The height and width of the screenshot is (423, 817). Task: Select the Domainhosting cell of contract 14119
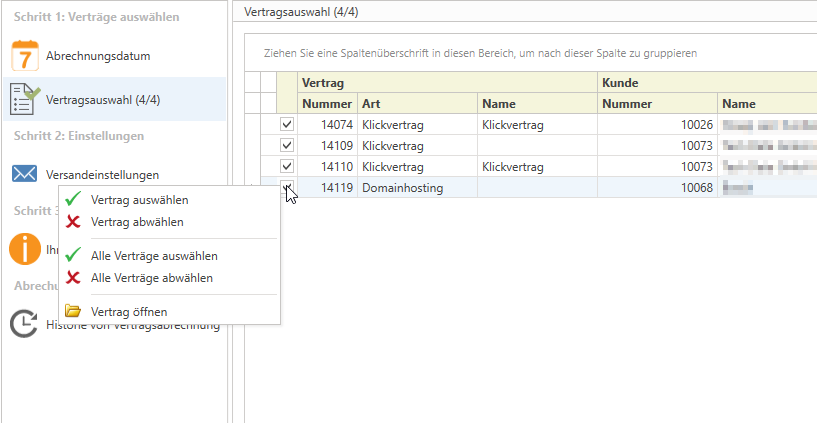pyautogui.click(x=416, y=188)
